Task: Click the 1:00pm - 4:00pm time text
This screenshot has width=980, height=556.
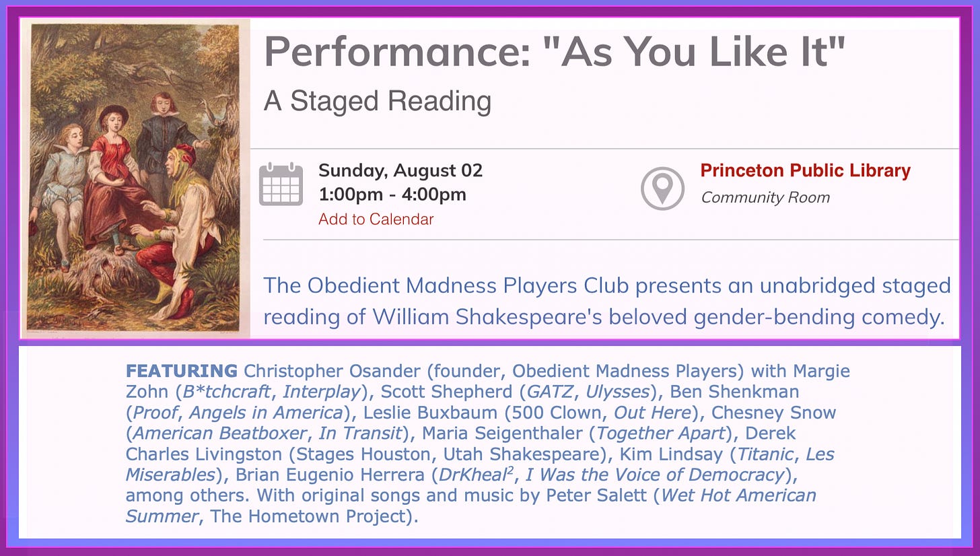Action: (392, 195)
